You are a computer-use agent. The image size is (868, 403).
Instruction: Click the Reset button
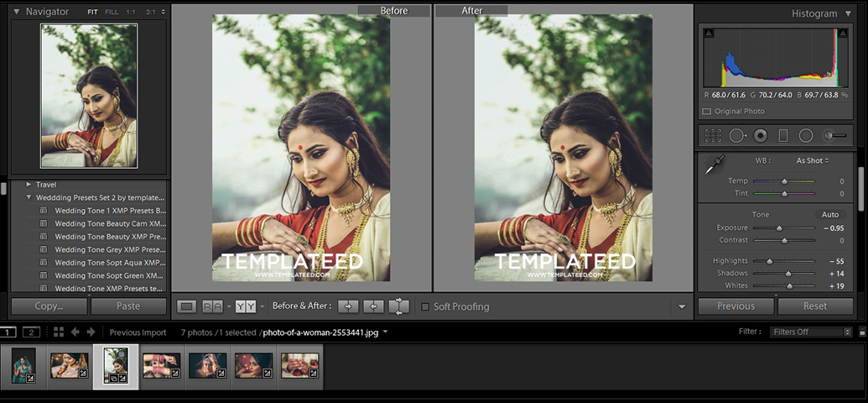coord(815,306)
